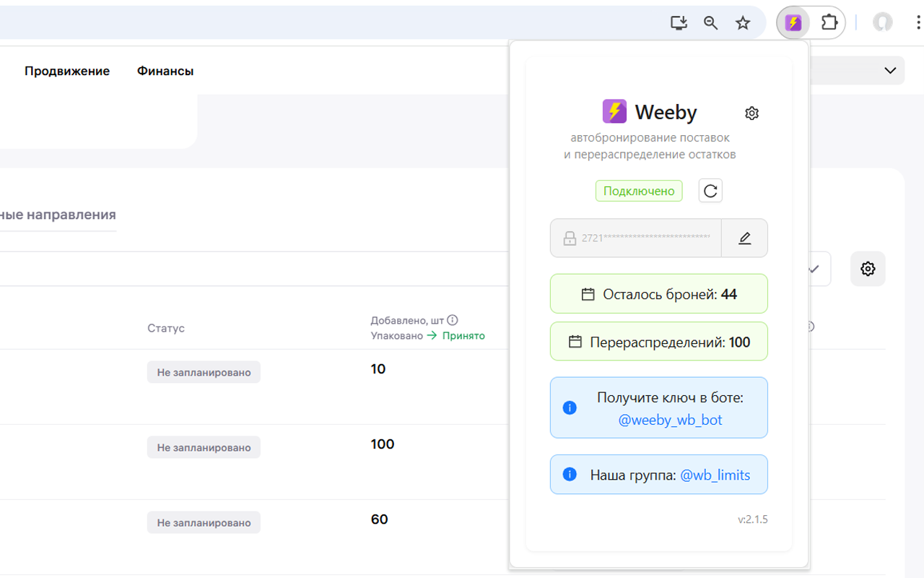Open table settings gear on the page

point(868,269)
